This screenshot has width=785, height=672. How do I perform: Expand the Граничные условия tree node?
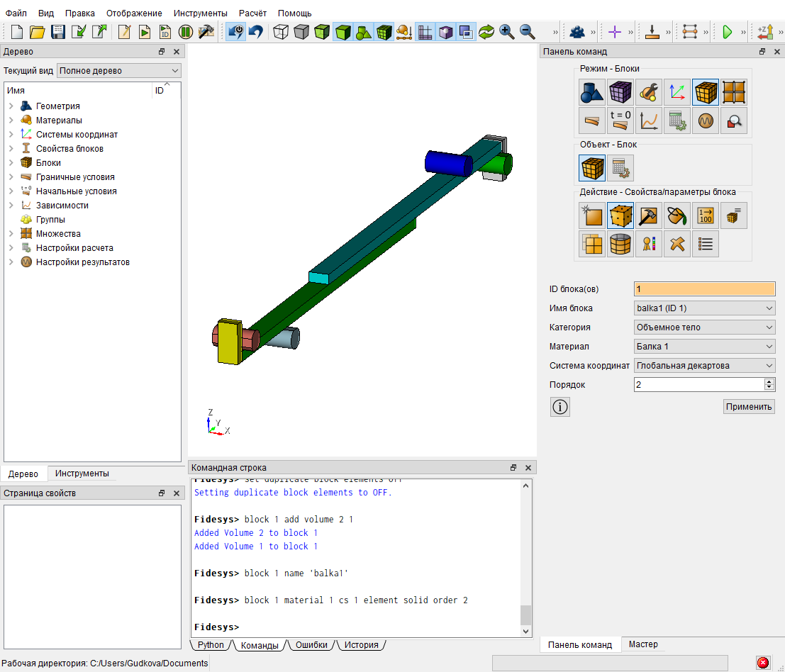(x=11, y=177)
